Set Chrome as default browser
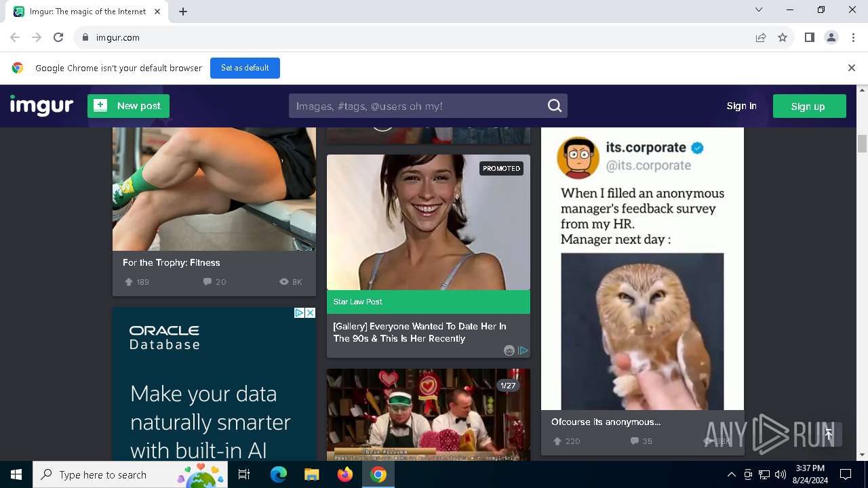This screenshot has height=488, width=868. (x=245, y=68)
